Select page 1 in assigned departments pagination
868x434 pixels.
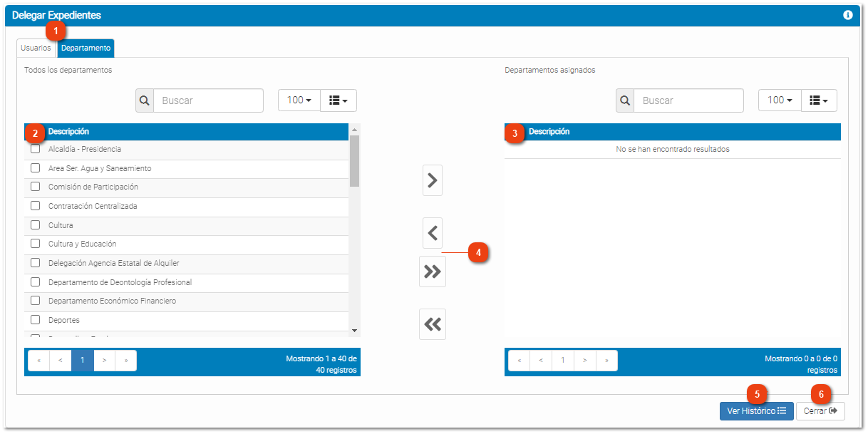(563, 361)
